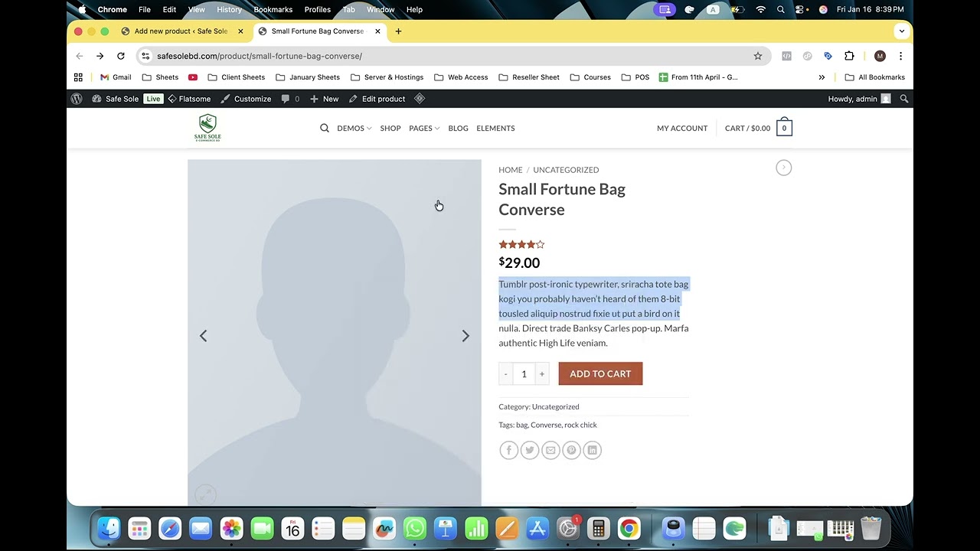
Task: Expand the Demos dropdown menu
Action: [x=354, y=129]
